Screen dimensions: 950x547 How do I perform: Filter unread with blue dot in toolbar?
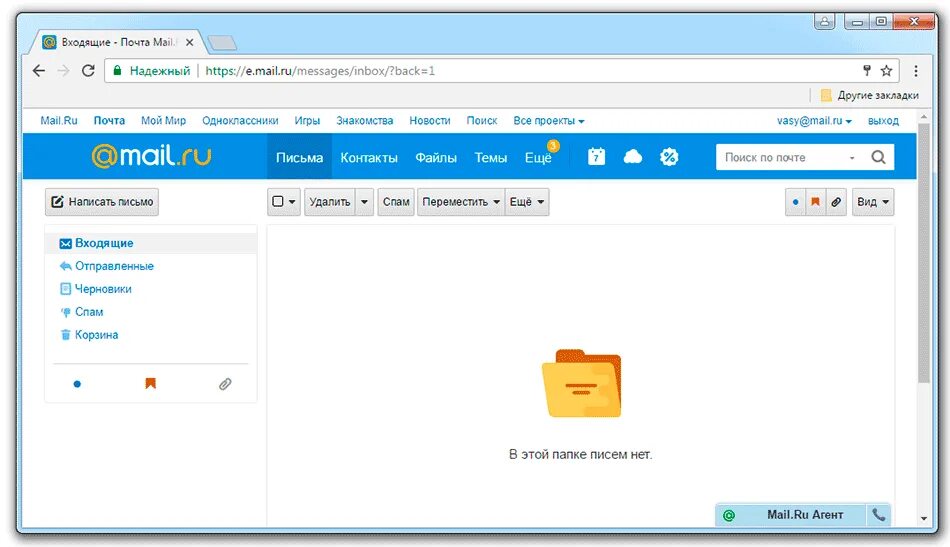796,202
